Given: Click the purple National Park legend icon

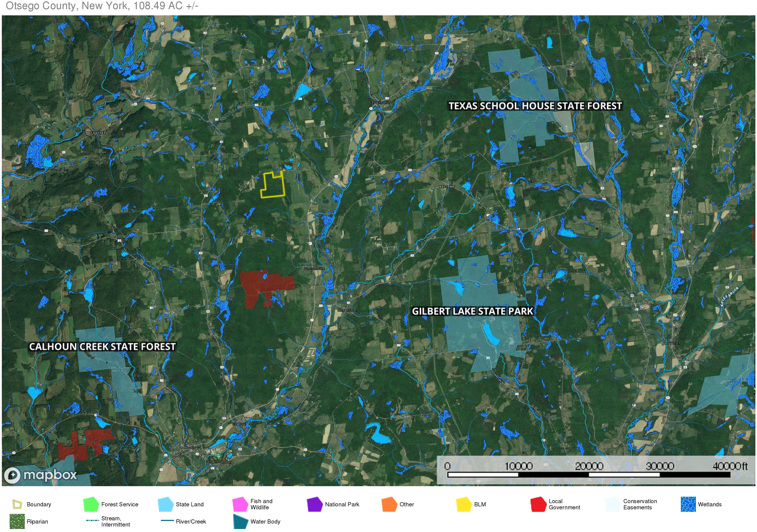Looking at the screenshot, I should click(x=315, y=504).
